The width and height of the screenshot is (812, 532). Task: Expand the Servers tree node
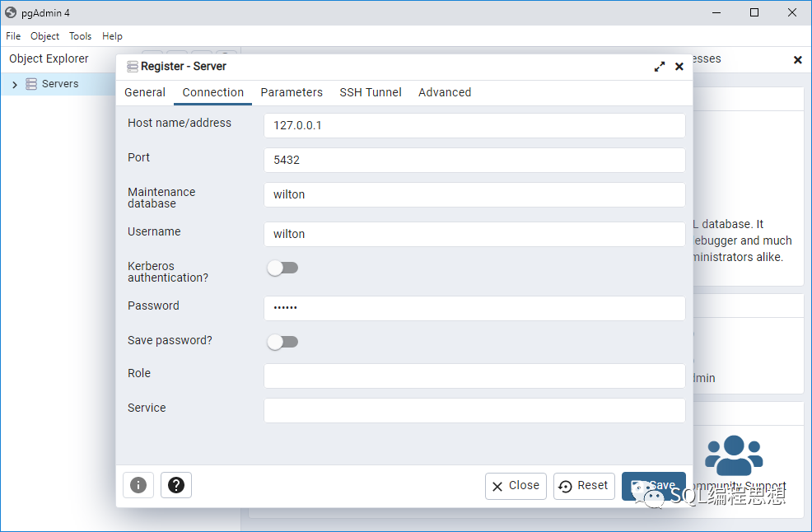15,84
